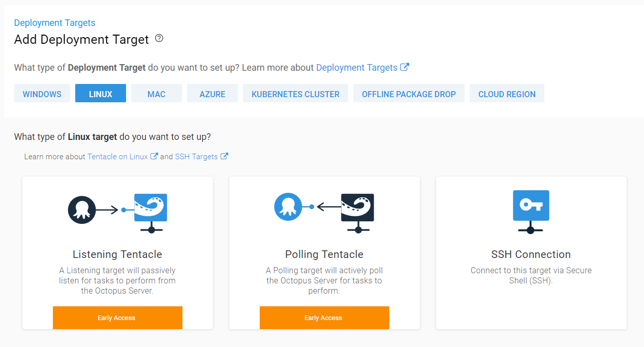This screenshot has height=347, width=644.
Task: Click the Polling Tentacle diagram icon
Action: (324, 213)
